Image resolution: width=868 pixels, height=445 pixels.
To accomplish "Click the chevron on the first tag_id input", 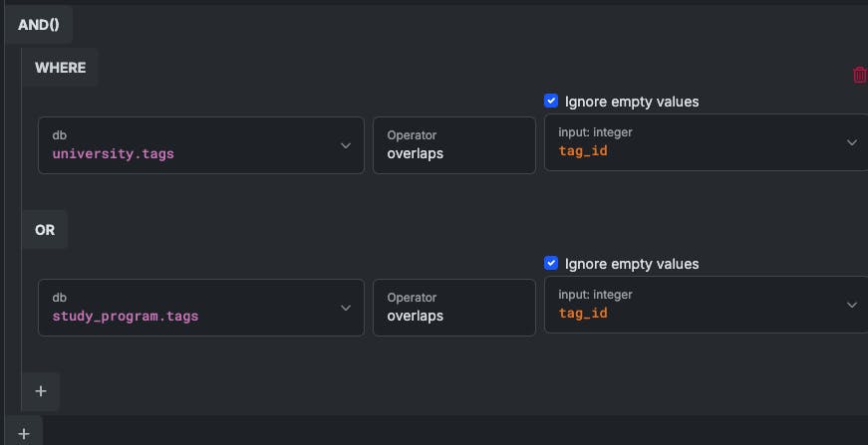I will 852,143.
